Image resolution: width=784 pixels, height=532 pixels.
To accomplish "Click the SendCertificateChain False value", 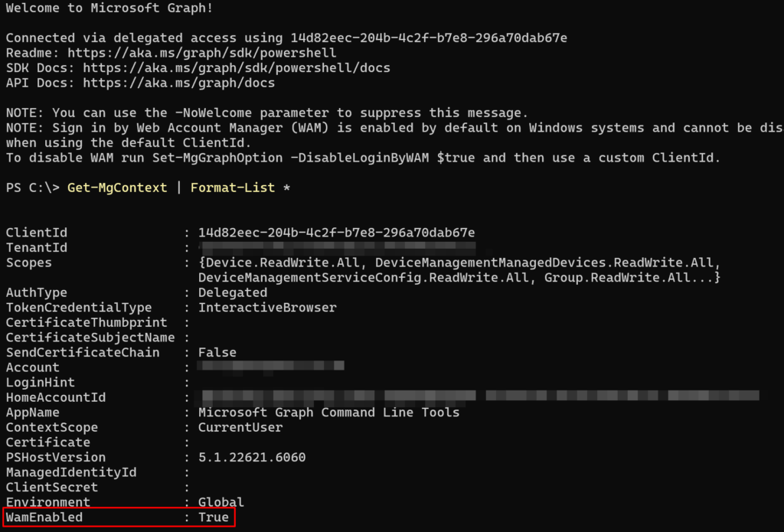I will (x=217, y=353).
